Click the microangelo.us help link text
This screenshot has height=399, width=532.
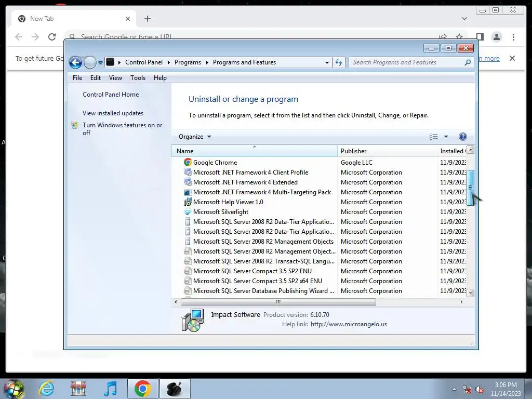349,324
